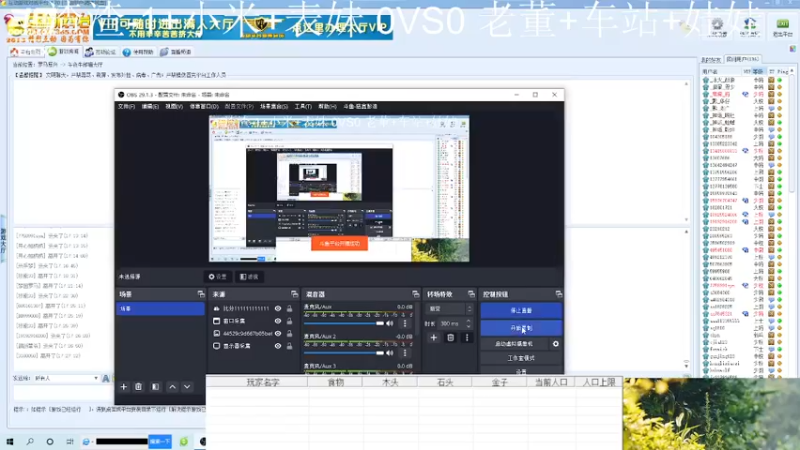Select the highlighted scene in Scenes list
800x450 pixels.
[x=160, y=309]
